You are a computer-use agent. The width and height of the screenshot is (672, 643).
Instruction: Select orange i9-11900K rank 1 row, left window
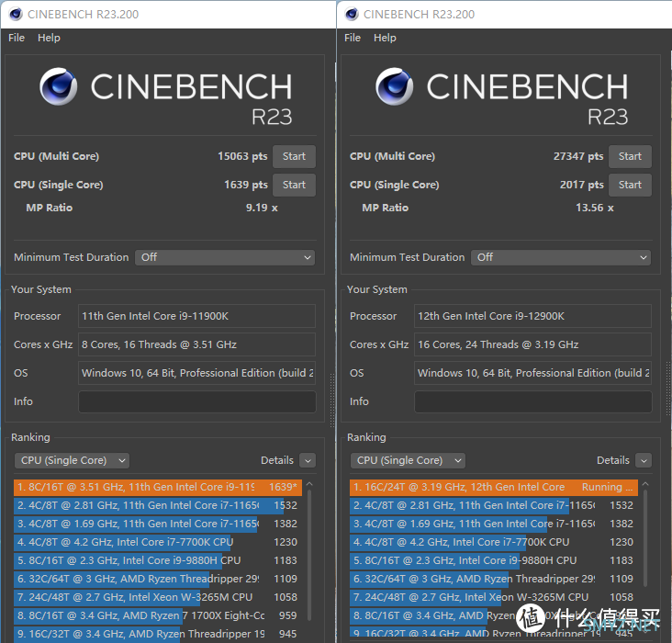coord(158,487)
